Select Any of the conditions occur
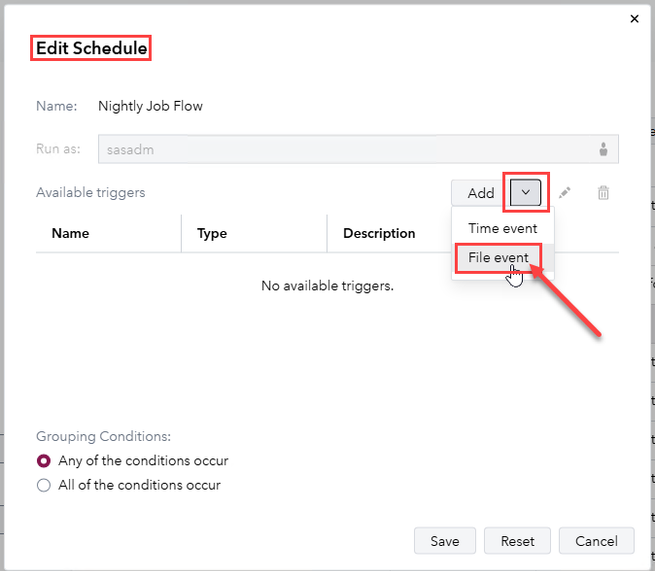655x571 pixels. [43, 461]
